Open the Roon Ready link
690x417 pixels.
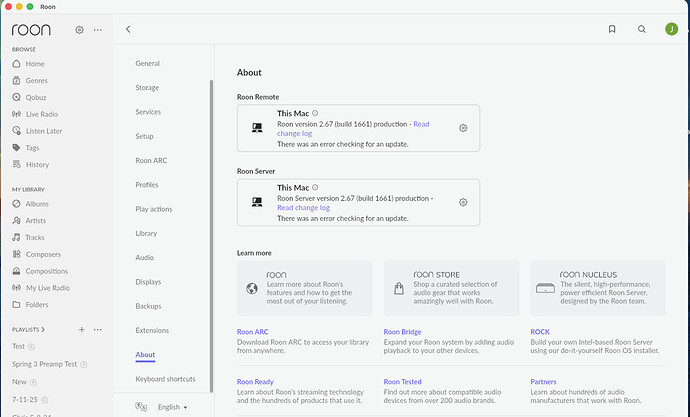coord(255,382)
